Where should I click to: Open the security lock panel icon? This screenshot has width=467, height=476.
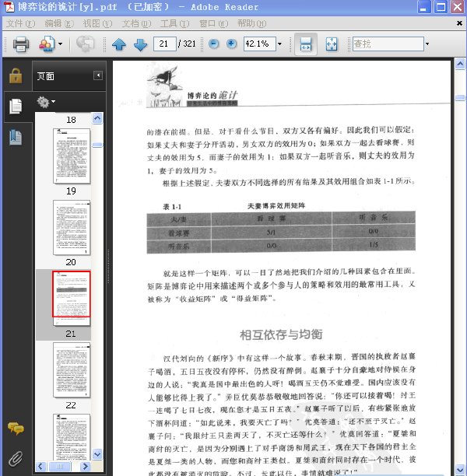pyautogui.click(x=16, y=75)
